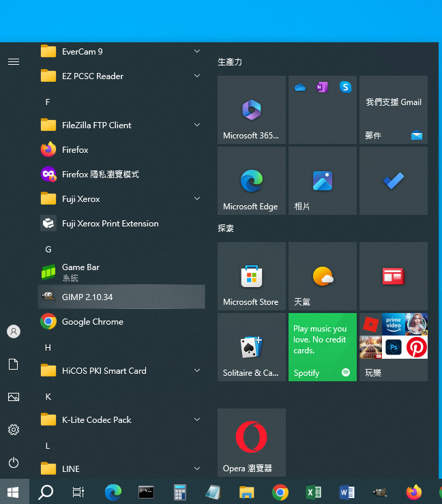This screenshot has height=504, width=442.
Task: Click the letter G section header
Action: click(48, 250)
